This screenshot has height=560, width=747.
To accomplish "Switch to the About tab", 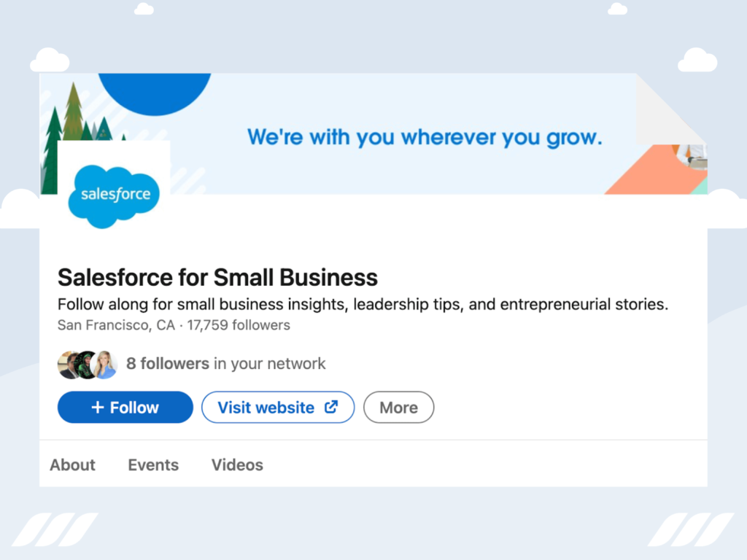I will (72, 464).
